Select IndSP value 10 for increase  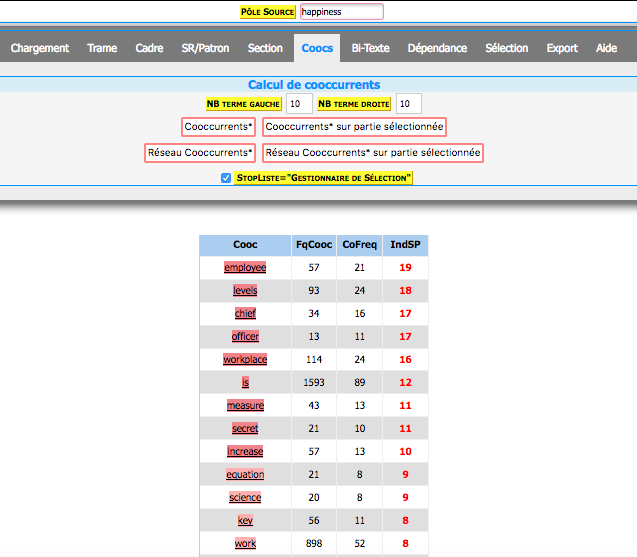click(405, 451)
